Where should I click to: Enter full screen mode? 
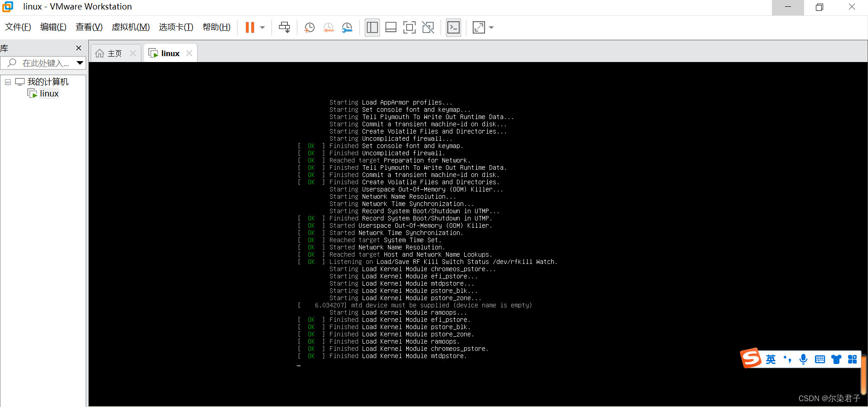pyautogui.click(x=409, y=28)
